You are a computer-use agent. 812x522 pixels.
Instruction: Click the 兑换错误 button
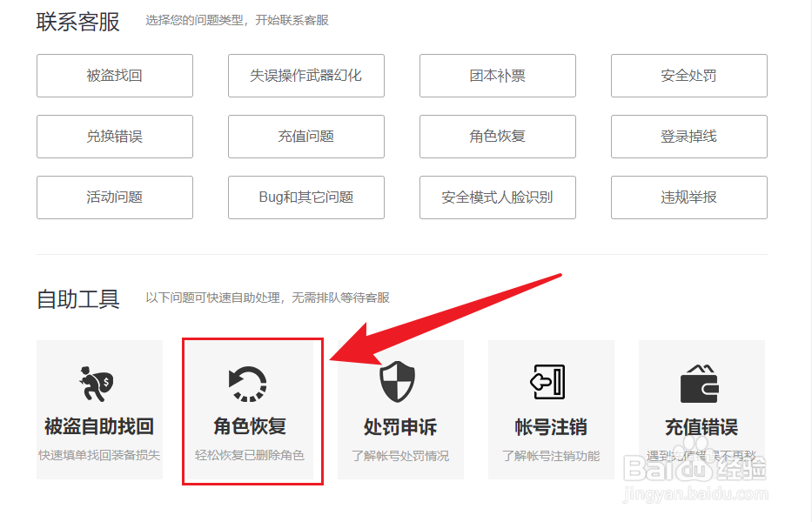115,137
